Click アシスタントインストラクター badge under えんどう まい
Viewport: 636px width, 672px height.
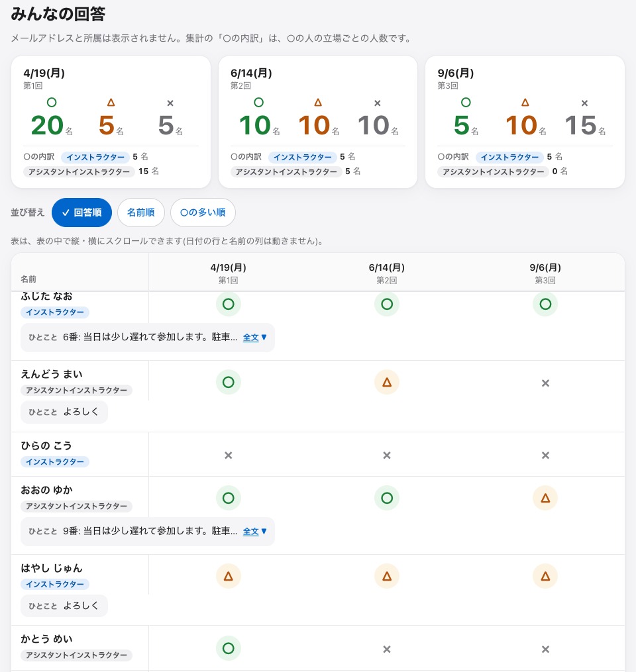[76, 391]
